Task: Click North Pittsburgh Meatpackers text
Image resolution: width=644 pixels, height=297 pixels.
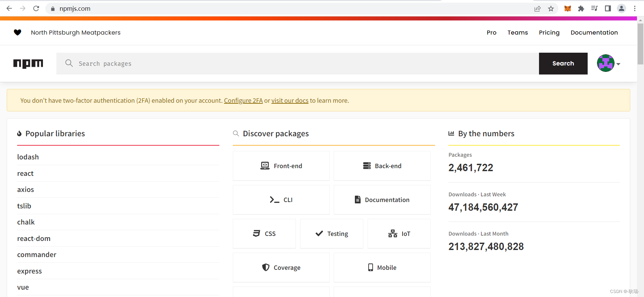Action: pyautogui.click(x=75, y=33)
